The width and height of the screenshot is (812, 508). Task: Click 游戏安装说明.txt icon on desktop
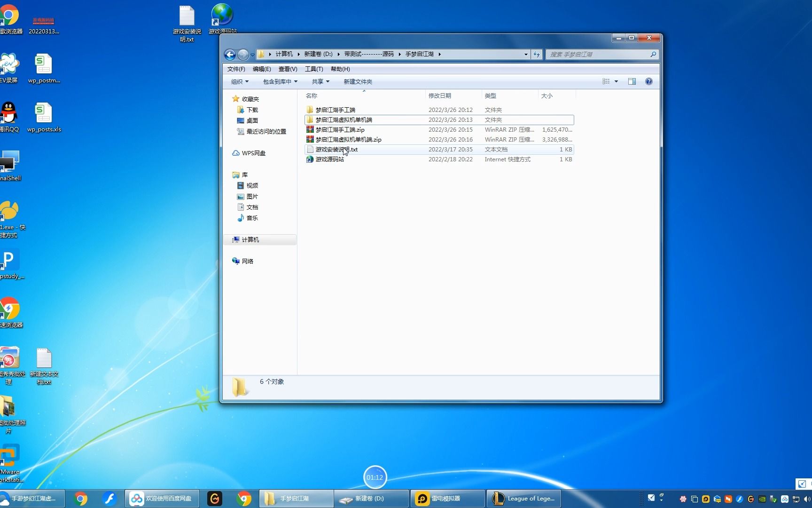coord(187,24)
